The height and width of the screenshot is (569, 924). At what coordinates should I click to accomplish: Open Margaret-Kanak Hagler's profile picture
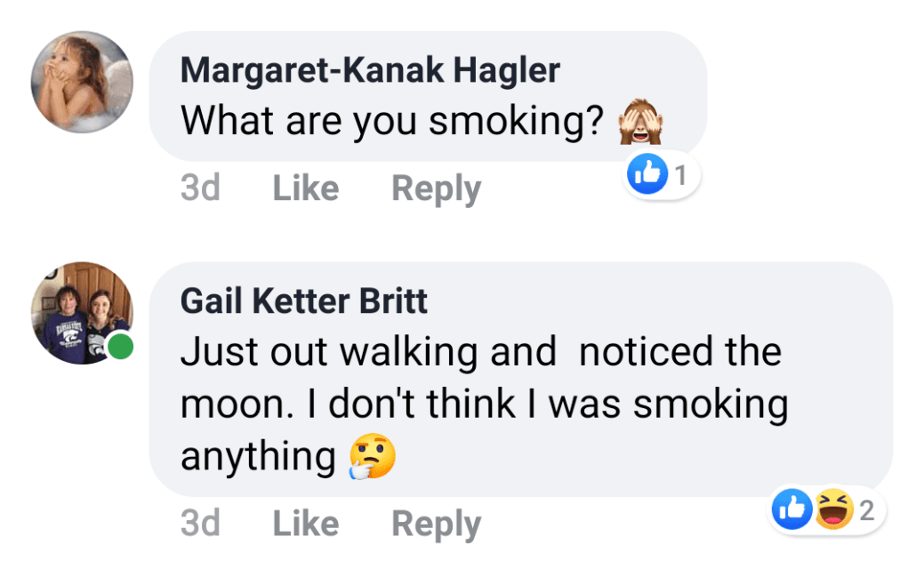[82, 82]
